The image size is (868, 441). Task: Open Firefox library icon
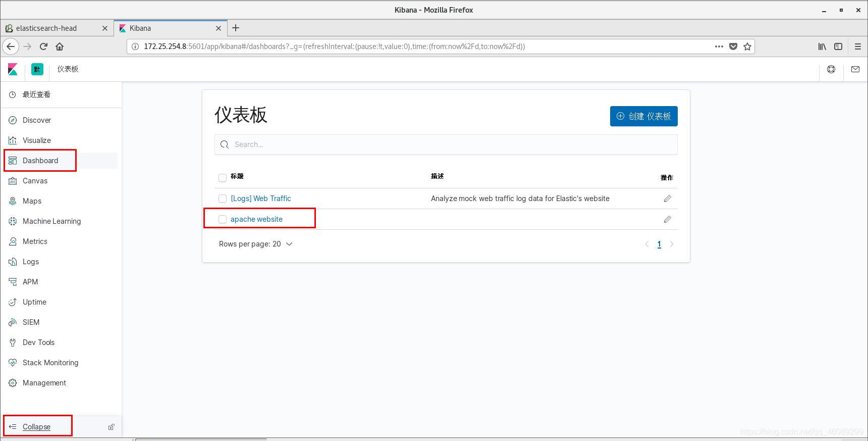[x=822, y=46]
